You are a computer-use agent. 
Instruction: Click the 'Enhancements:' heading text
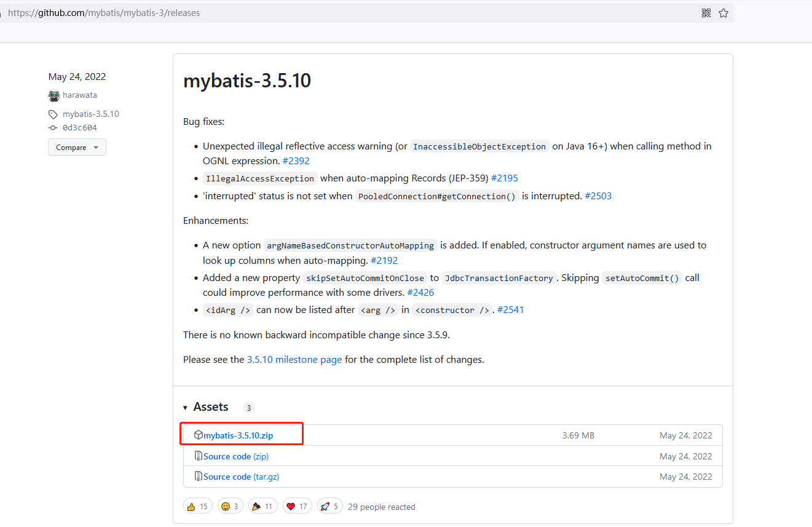(216, 221)
